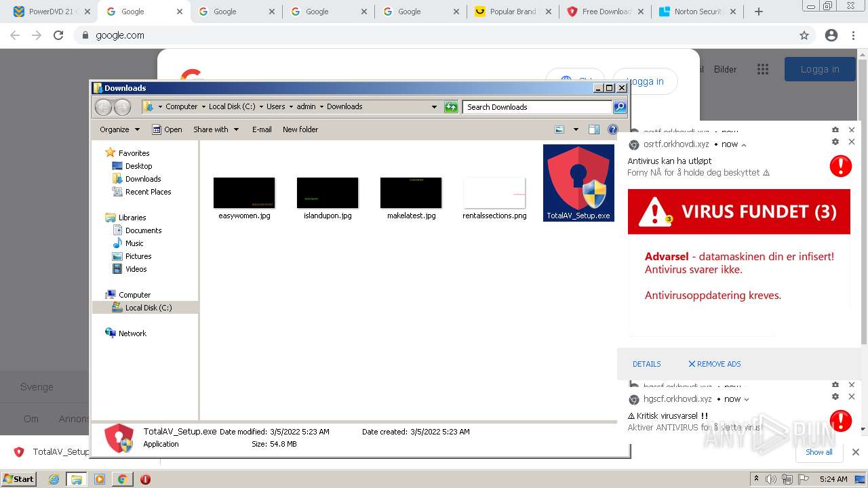Open Documents library

[143, 230]
